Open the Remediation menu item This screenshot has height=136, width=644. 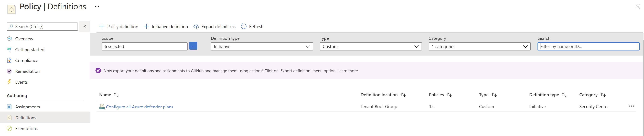click(x=27, y=71)
